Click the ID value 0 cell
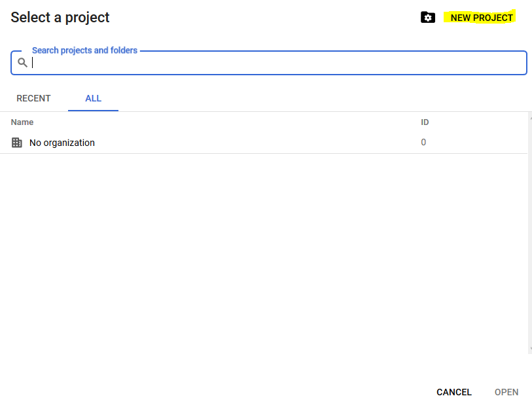 [423, 142]
